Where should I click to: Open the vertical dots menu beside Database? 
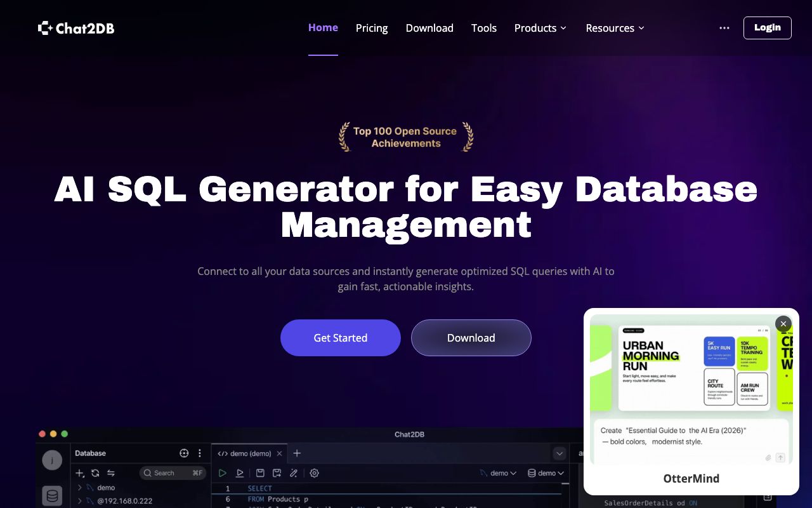200,453
